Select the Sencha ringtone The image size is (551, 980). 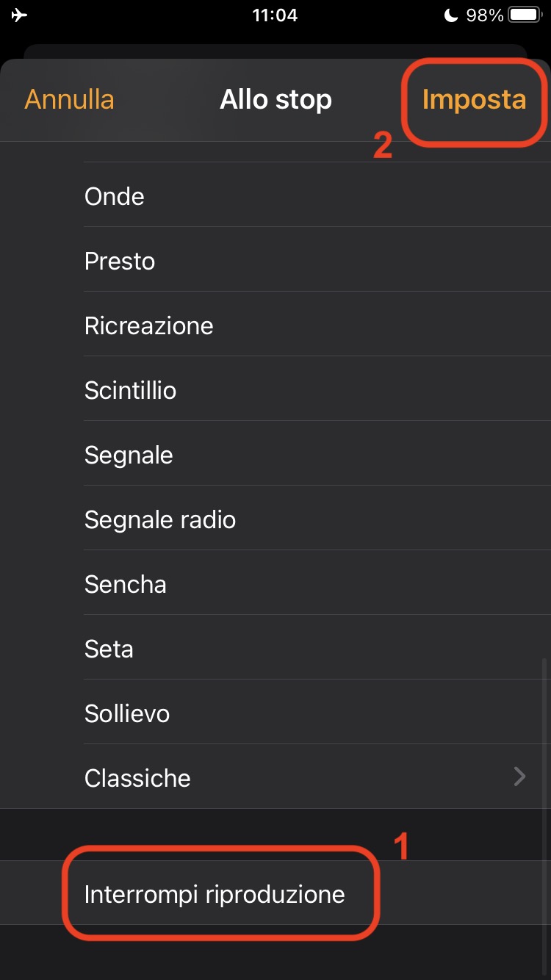coord(126,584)
